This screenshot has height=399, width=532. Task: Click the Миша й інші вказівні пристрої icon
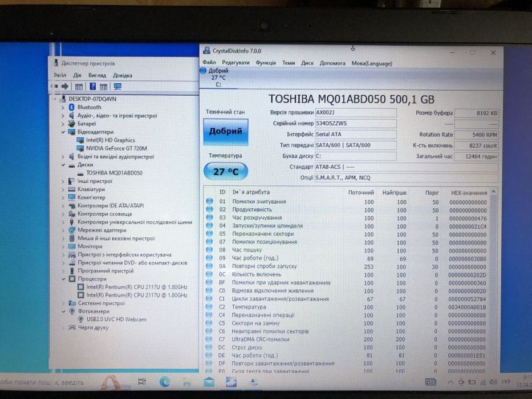(x=72, y=238)
